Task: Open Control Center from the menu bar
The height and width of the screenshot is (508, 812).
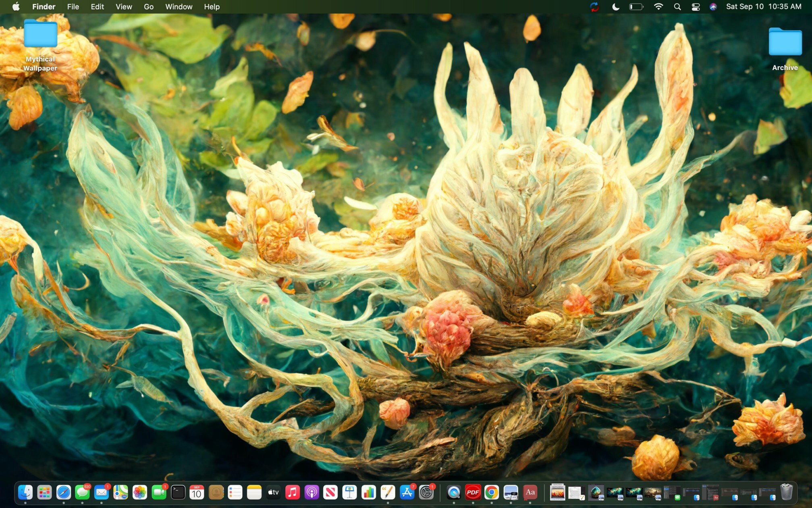Action: tap(696, 6)
